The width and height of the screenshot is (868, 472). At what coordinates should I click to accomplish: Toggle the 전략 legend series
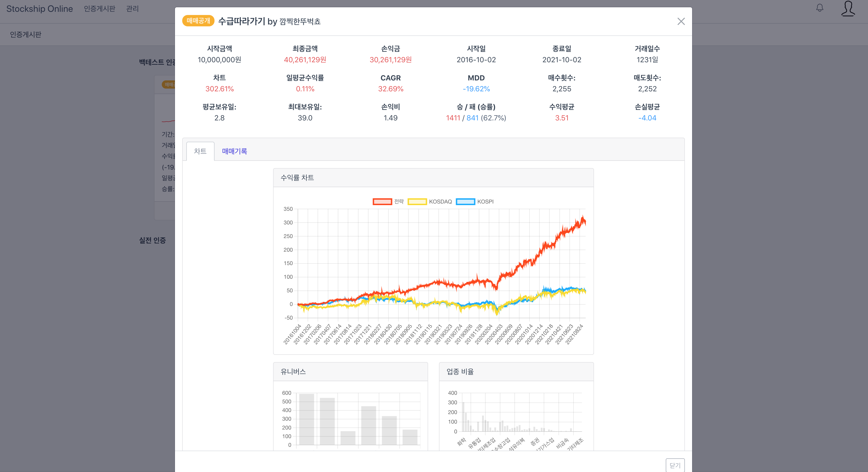(x=399, y=201)
